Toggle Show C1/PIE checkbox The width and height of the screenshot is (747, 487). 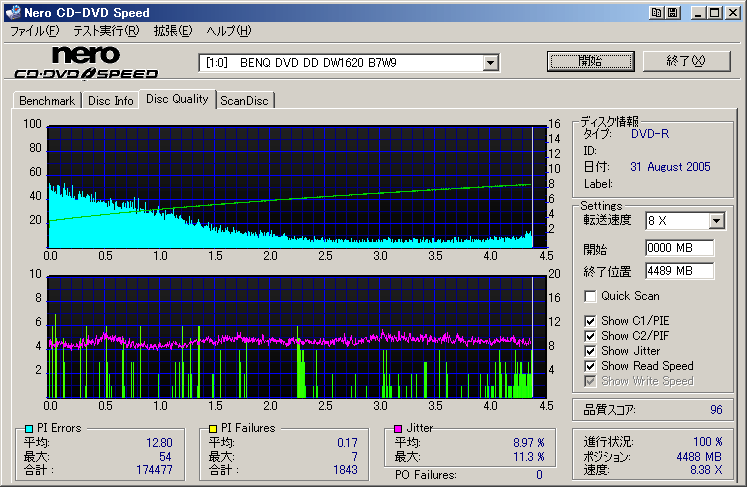click(x=590, y=321)
